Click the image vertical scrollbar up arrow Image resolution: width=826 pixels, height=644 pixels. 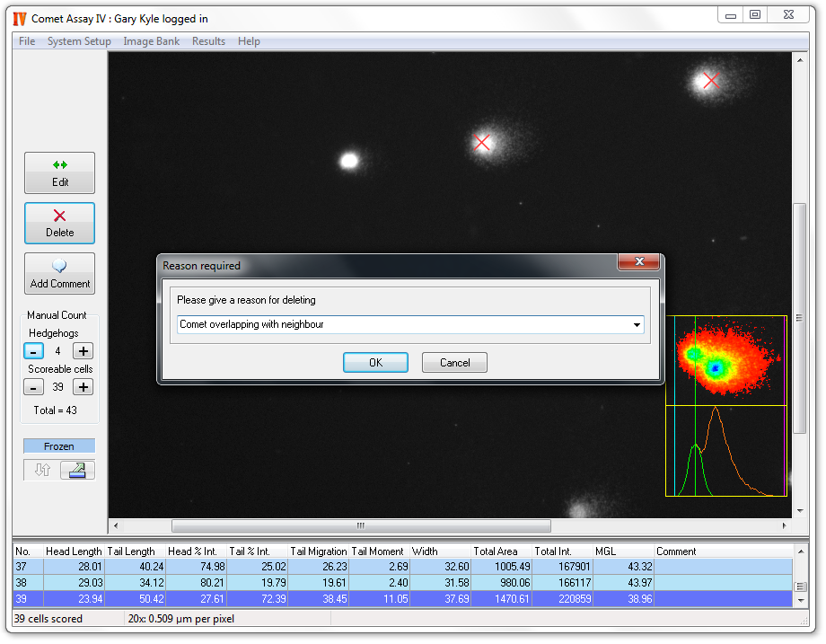pos(800,60)
